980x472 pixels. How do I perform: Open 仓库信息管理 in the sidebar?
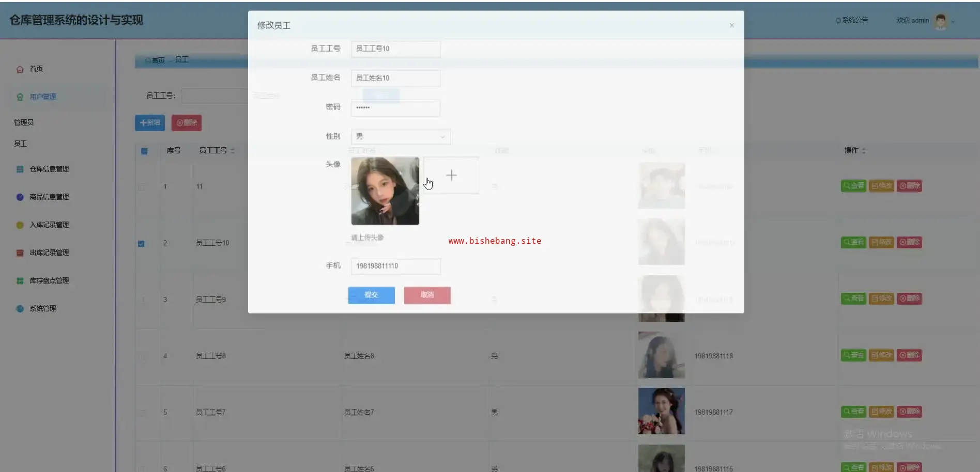tap(49, 169)
